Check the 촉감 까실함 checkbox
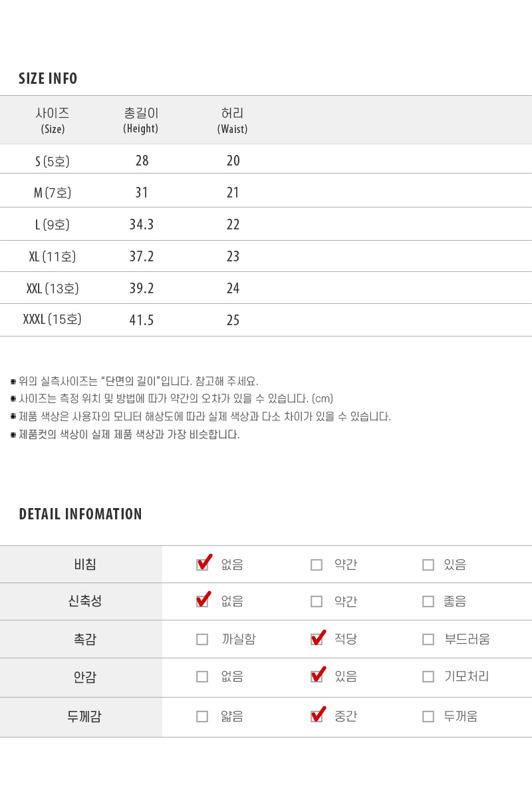 (202, 639)
